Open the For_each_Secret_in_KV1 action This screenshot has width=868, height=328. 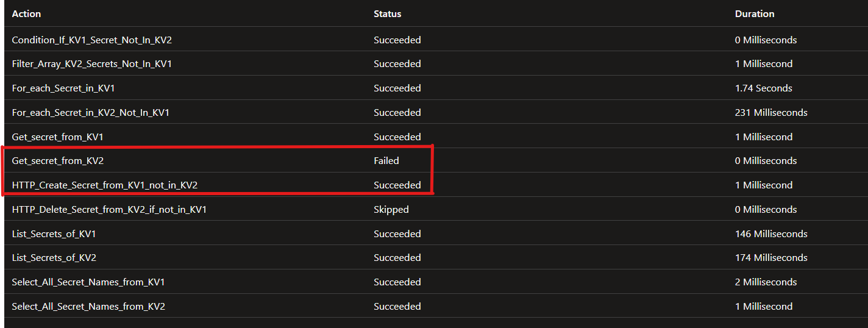point(63,88)
